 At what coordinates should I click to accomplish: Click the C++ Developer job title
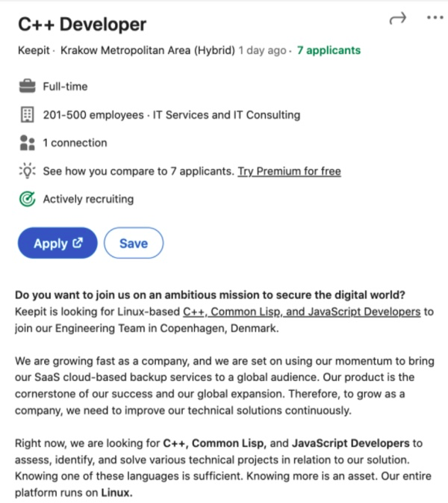(82, 24)
